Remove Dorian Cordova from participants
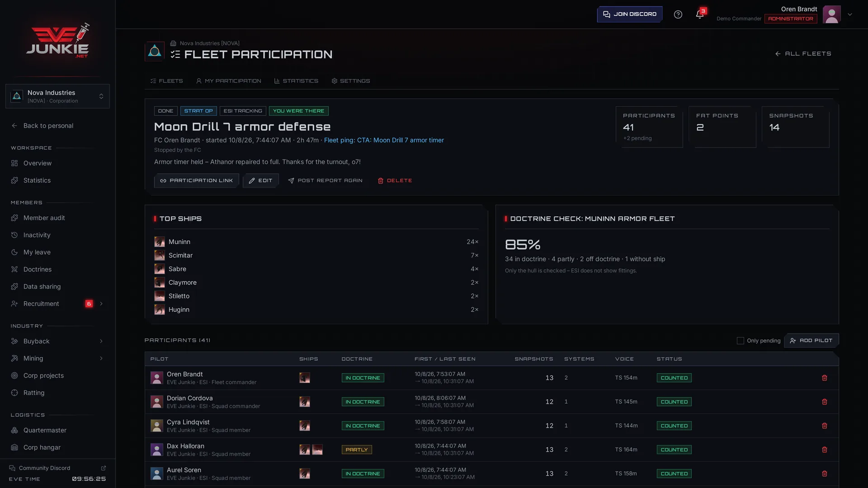 [825, 402]
